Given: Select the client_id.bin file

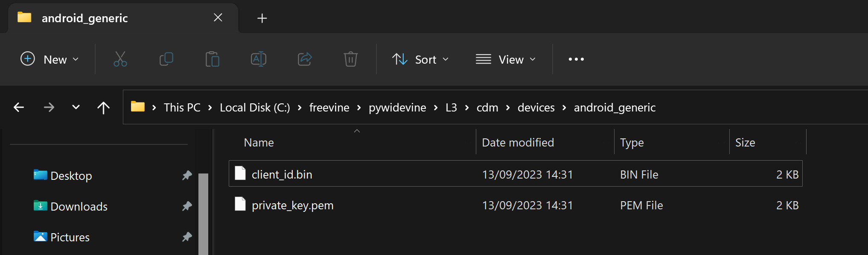Looking at the screenshot, I should (x=282, y=174).
